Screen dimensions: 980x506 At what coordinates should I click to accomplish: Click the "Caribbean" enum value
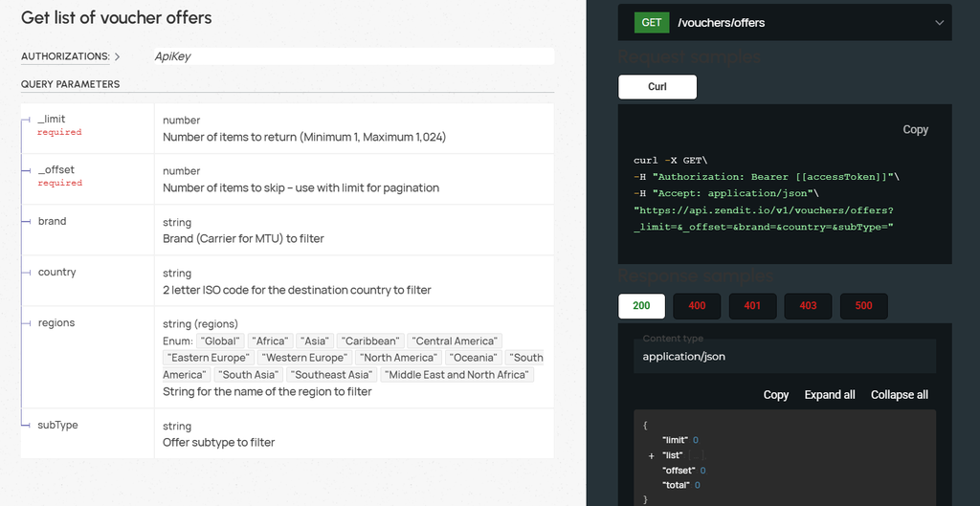pyautogui.click(x=370, y=341)
